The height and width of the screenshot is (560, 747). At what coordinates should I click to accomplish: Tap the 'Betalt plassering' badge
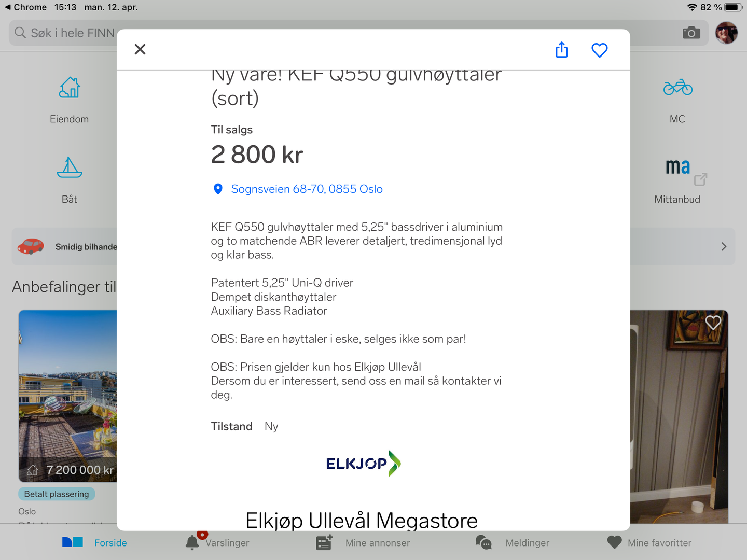click(x=57, y=494)
